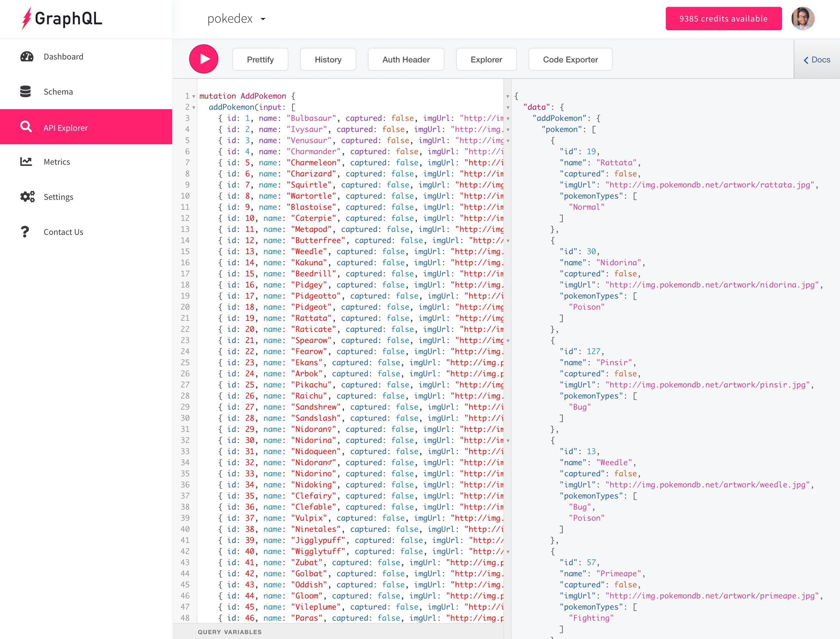Image resolution: width=840 pixels, height=639 pixels.
Task: Collapse the Nidorina result object fold arrow
Action: pos(508,241)
